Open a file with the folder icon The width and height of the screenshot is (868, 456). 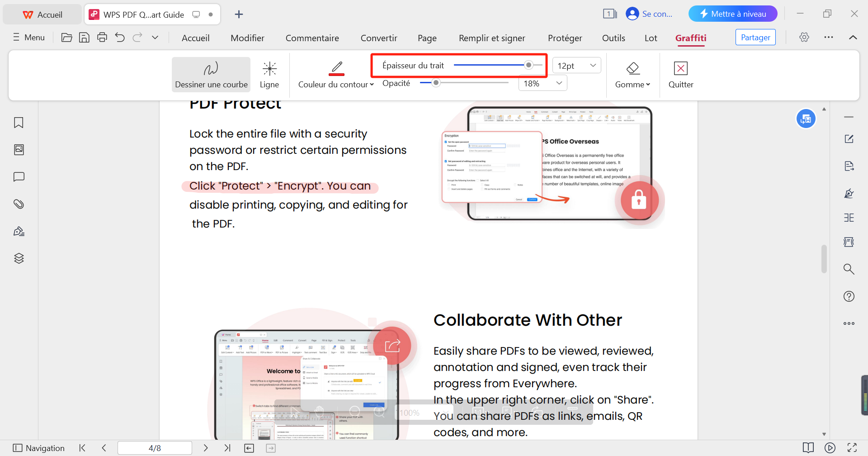(66, 38)
